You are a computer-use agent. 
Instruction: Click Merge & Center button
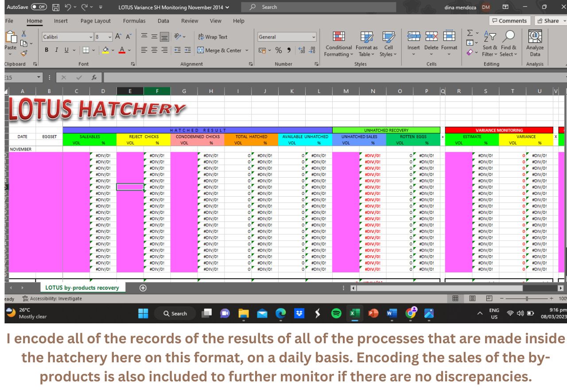(220, 50)
